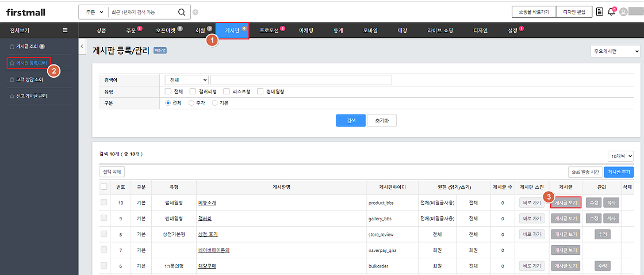Check the 썸네일형 type checkbox
The image size is (644, 275).
click(x=260, y=91)
